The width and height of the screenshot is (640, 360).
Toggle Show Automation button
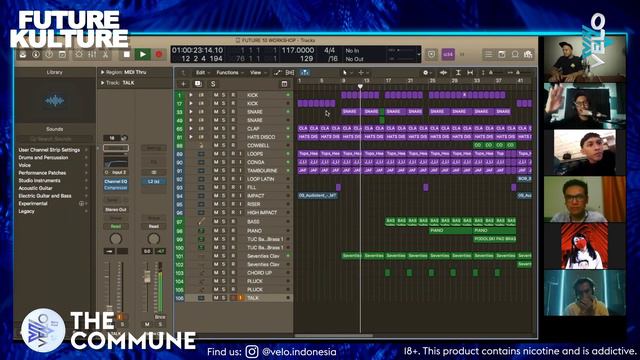tap(278, 73)
